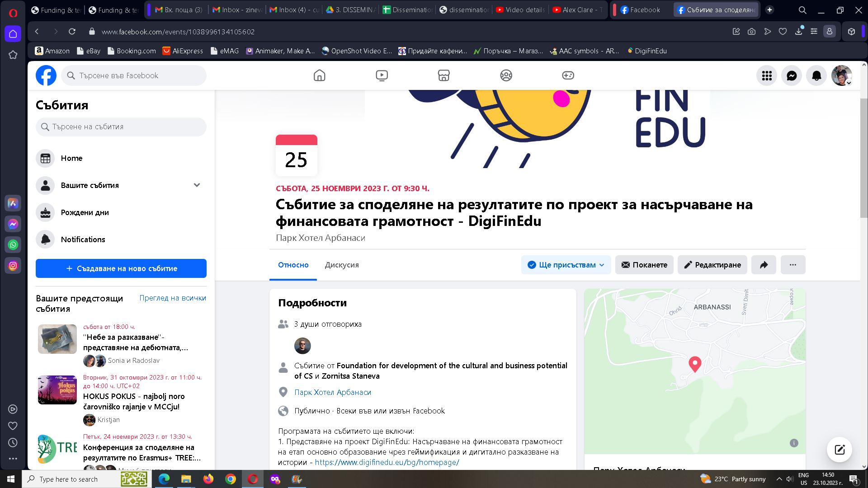Share the event with the arrow button

click(764, 265)
